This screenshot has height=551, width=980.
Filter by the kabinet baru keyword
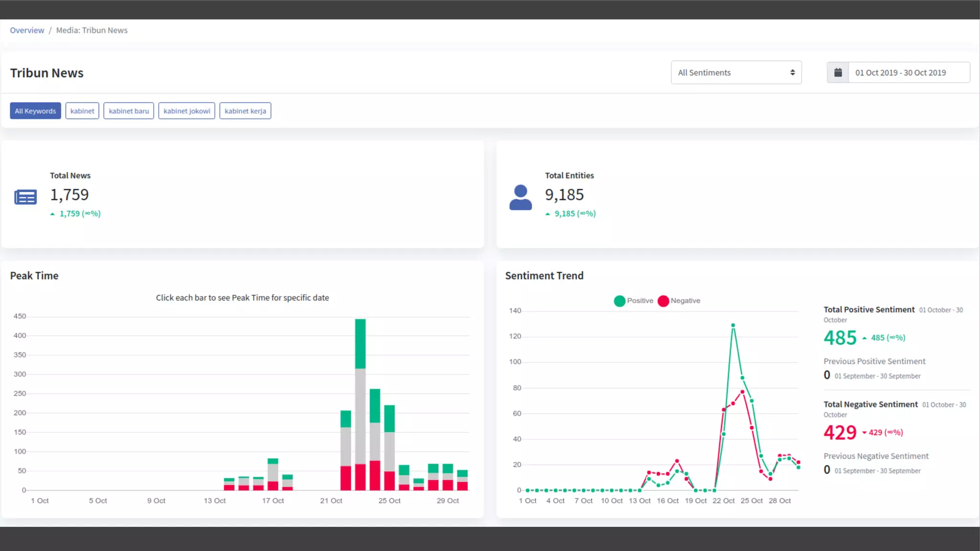tap(129, 111)
